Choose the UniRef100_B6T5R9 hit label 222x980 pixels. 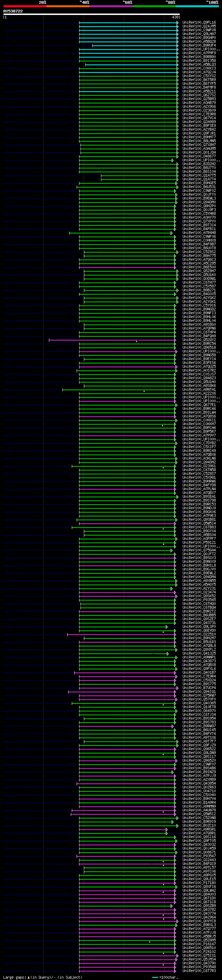199,80
